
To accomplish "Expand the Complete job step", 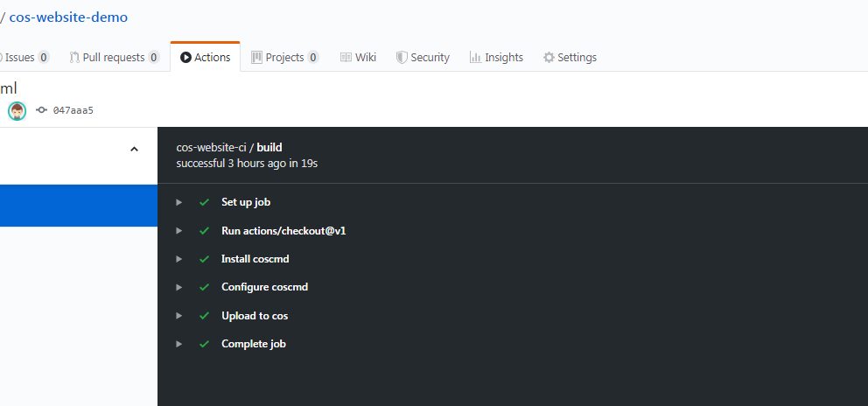I will pos(179,344).
